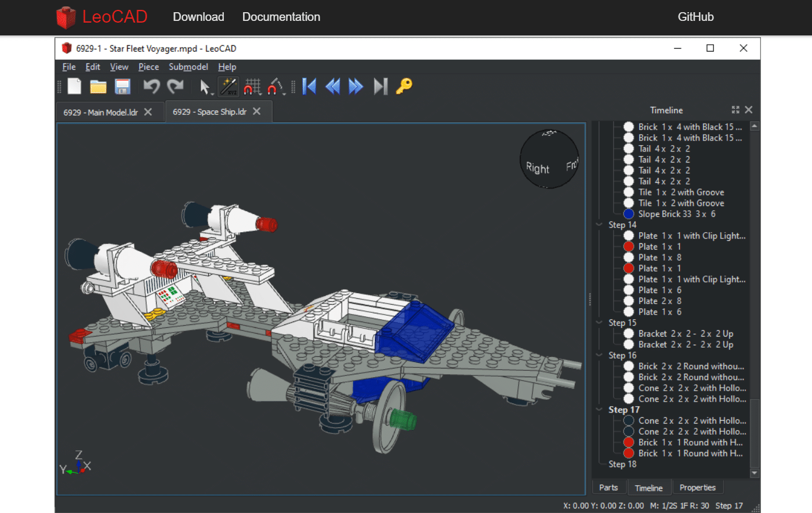The image size is (812, 513).
Task: Select Plate 1 x 6 above Plate 2 x 8
Action: (x=659, y=290)
